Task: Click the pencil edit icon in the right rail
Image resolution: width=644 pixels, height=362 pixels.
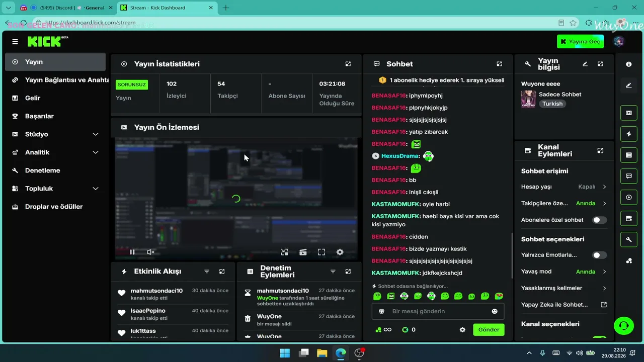Action: 629,85
